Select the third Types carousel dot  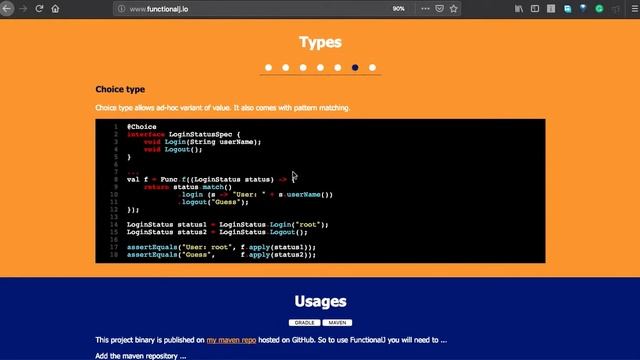(303, 67)
